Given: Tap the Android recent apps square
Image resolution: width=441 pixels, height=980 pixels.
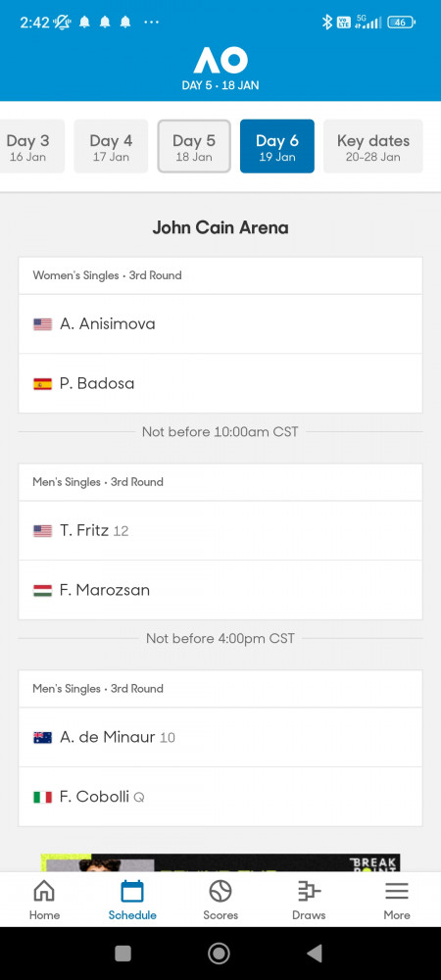Looking at the screenshot, I should pos(123,954).
